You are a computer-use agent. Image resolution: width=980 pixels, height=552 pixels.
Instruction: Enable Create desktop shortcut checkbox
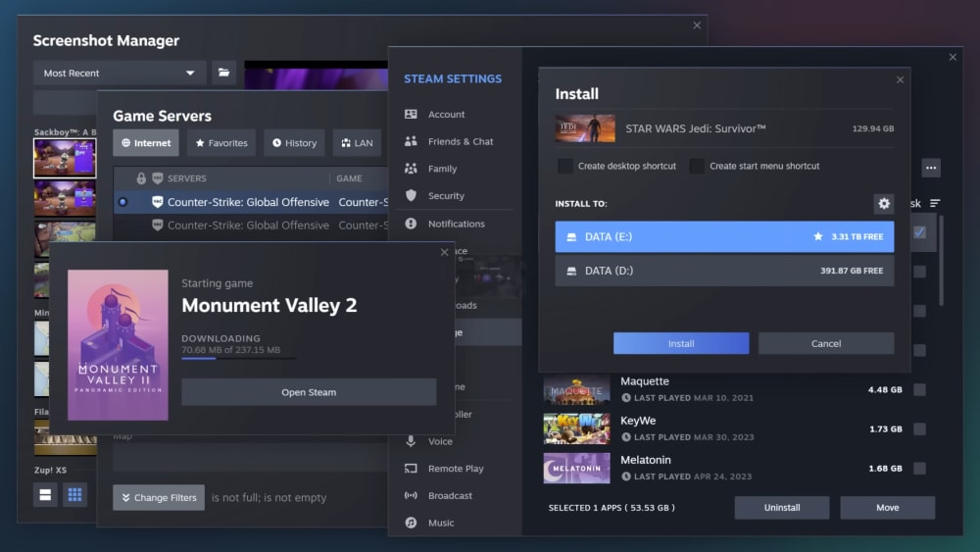coord(565,167)
